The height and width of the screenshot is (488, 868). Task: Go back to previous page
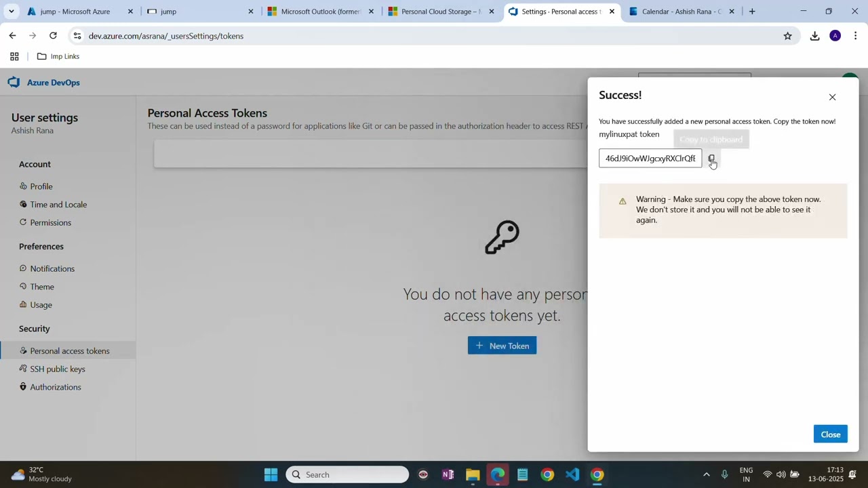click(12, 36)
